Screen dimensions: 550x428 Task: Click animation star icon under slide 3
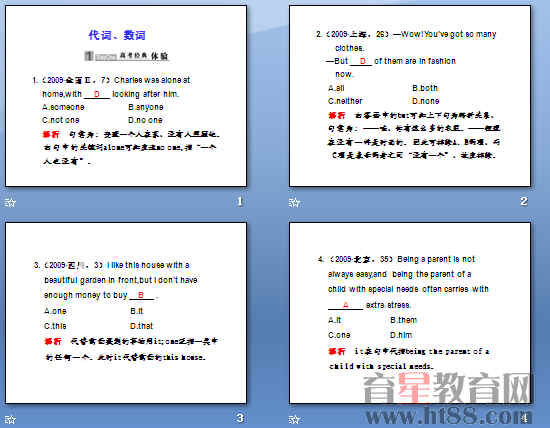click(x=11, y=420)
